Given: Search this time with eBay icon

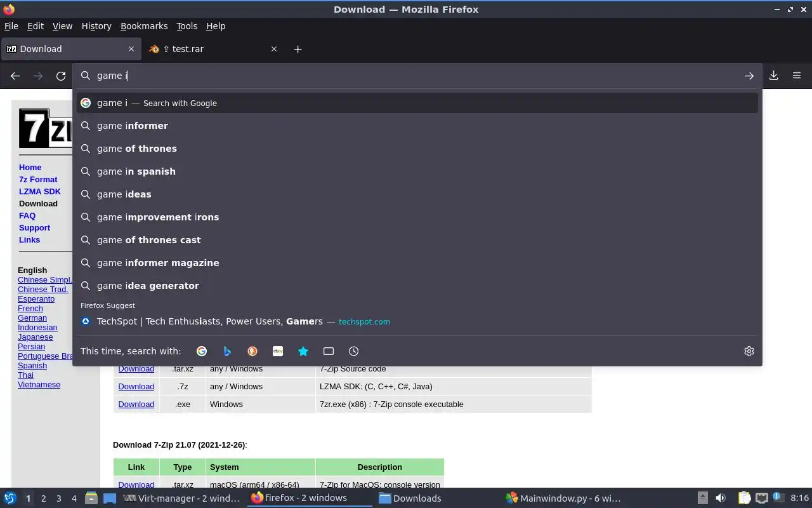Looking at the screenshot, I should tap(278, 351).
